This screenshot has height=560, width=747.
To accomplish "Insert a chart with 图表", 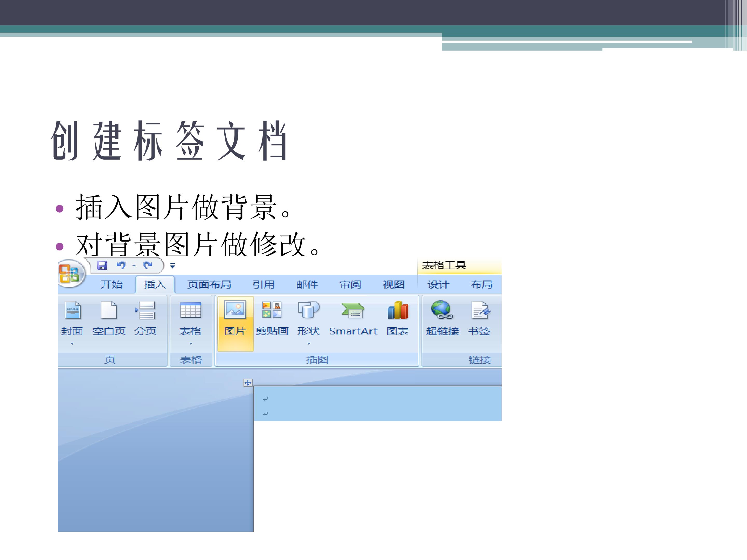I will pyautogui.click(x=397, y=319).
